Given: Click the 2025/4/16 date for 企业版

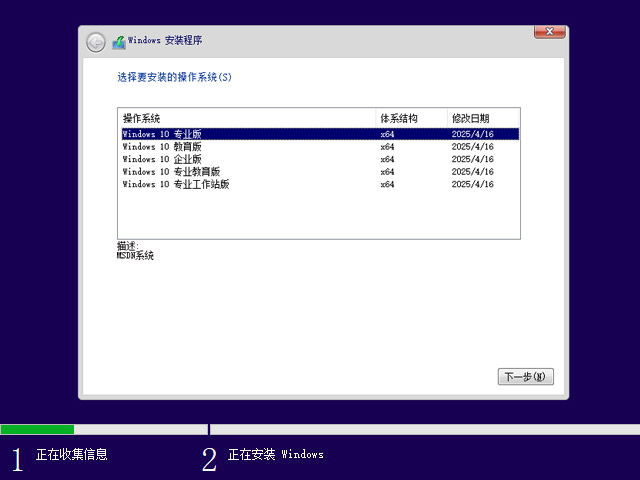Looking at the screenshot, I should 472,159.
